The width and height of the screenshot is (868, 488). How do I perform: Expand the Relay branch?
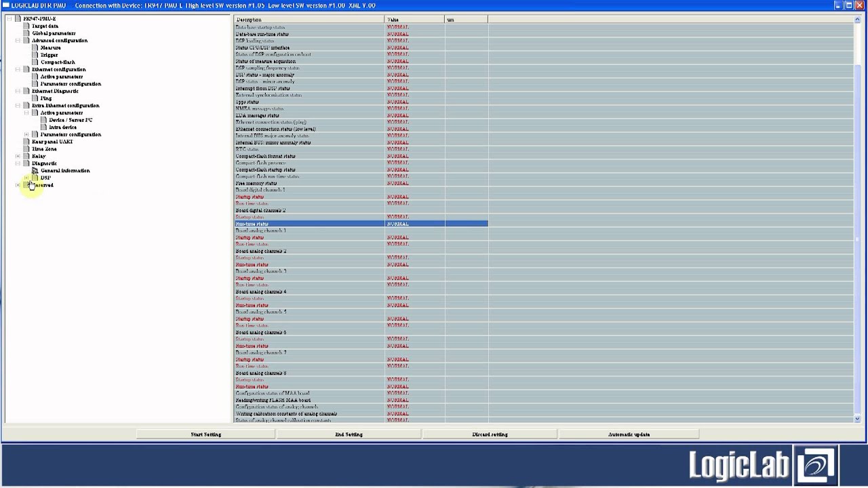[18, 156]
